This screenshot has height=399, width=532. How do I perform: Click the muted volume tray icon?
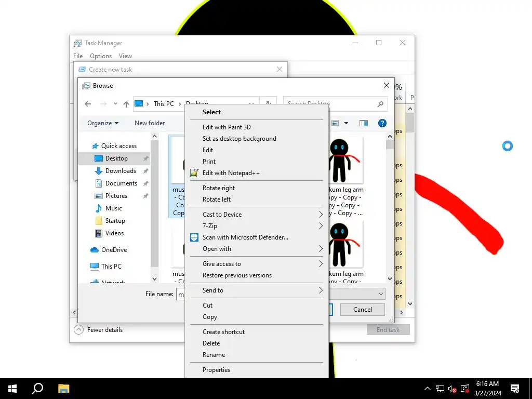click(x=453, y=389)
